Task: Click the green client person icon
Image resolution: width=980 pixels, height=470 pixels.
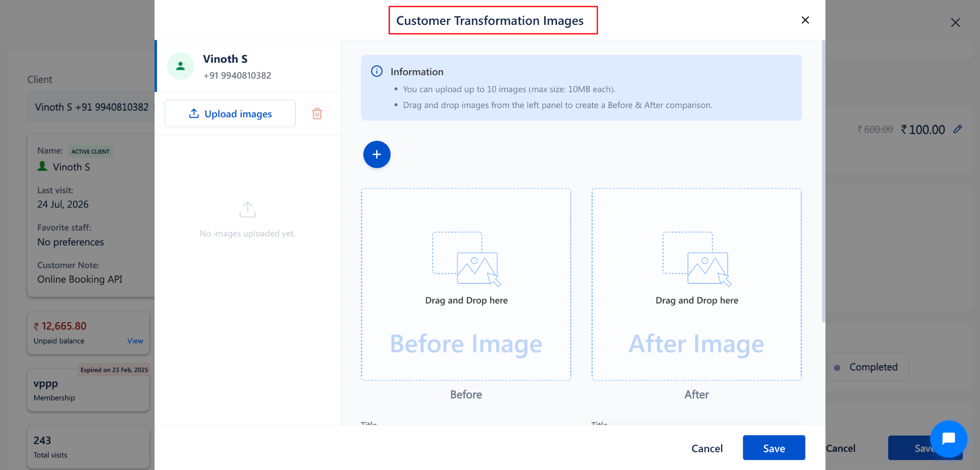Action: (x=43, y=166)
